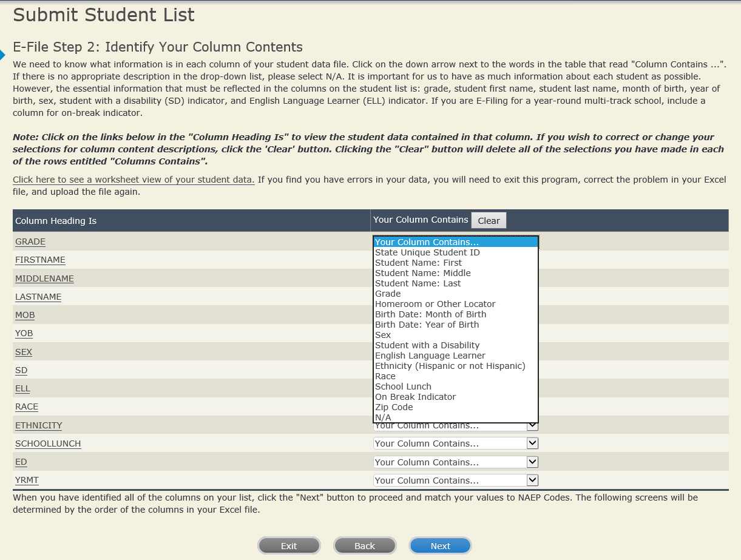Viewport: 741px width, 560px height.
Task: Pick 'Zip Code' in the dropdown
Action: pyautogui.click(x=394, y=407)
